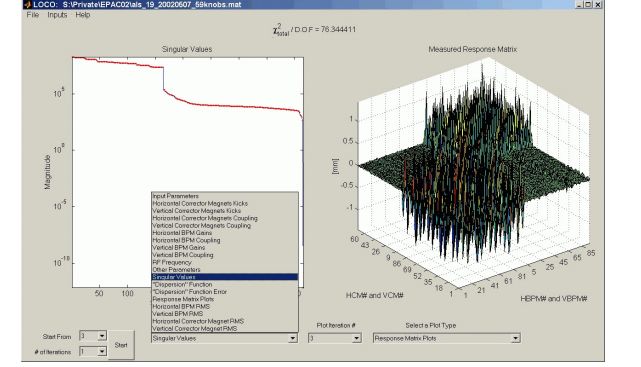This screenshot has height=367, width=641.
Task: Open the Inputs menu
Action: click(x=57, y=15)
